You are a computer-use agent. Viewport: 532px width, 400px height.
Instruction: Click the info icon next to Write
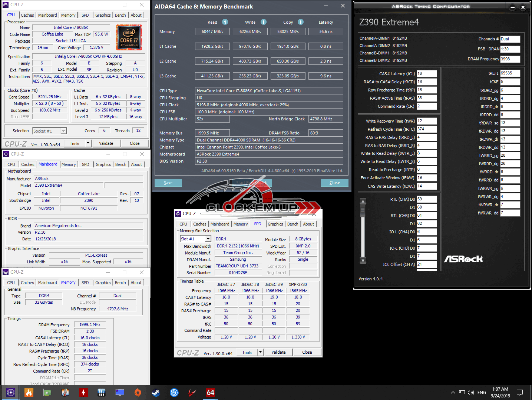(x=264, y=22)
